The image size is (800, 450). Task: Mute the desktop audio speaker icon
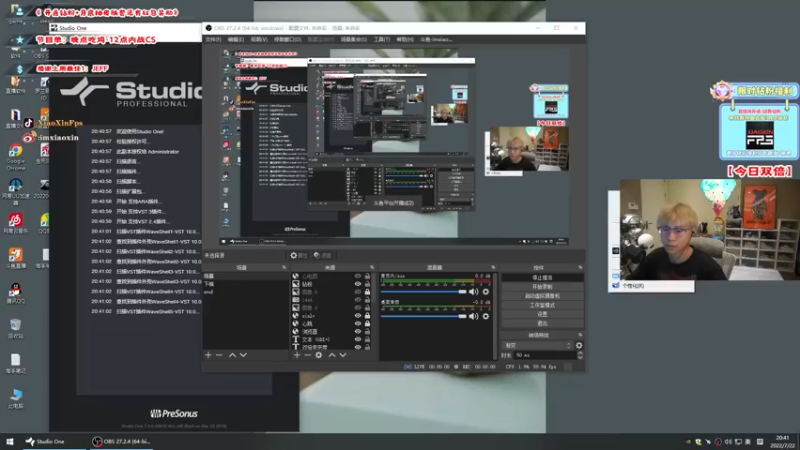click(x=473, y=316)
